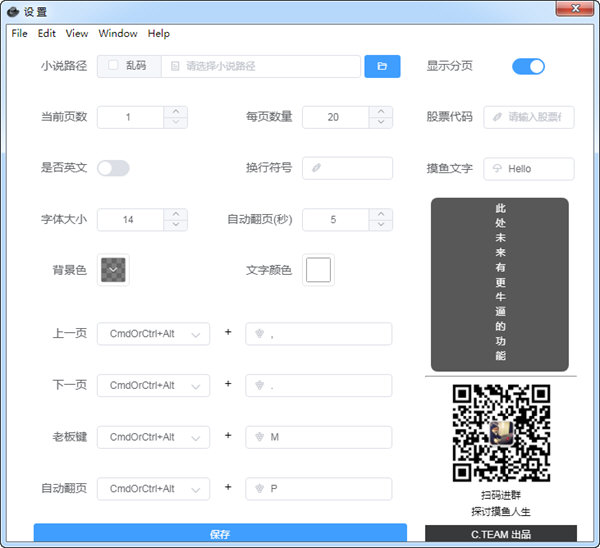
Task: Click the QR code image
Action: (501, 432)
